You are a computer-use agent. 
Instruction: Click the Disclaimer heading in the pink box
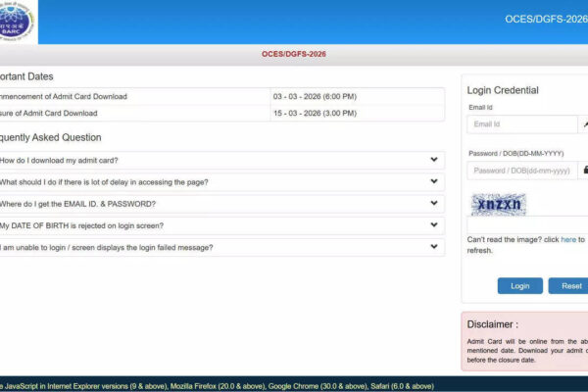tap(493, 324)
